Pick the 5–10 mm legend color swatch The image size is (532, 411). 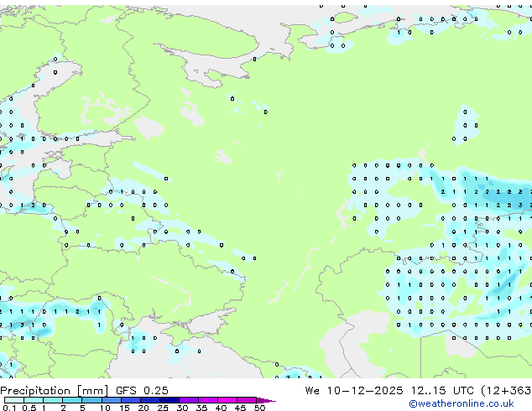coord(91,400)
